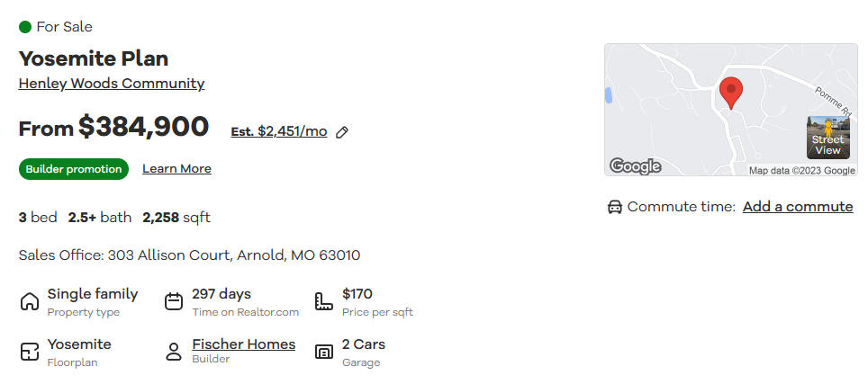The width and height of the screenshot is (868, 384).
Task: Click the garage icon beside 2 Cars
Action: (324, 352)
